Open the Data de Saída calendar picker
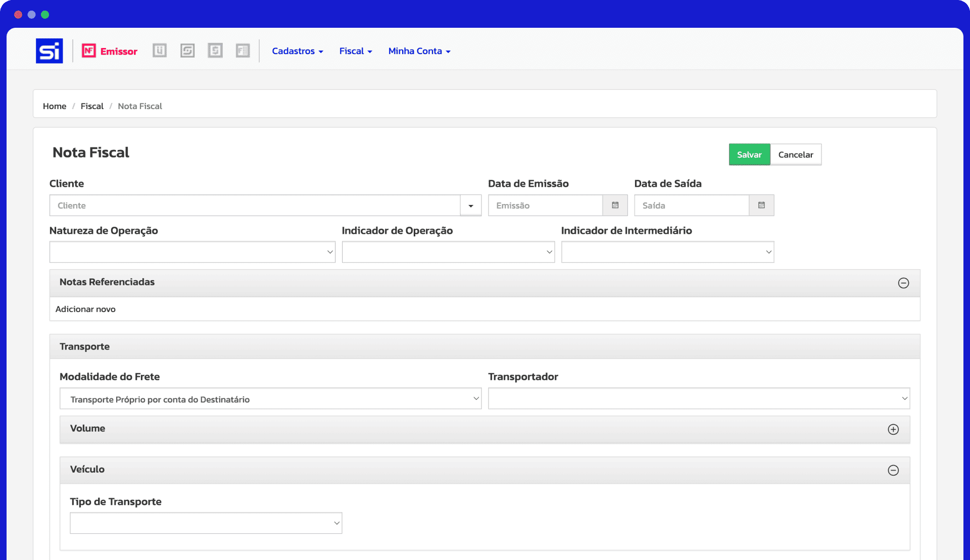This screenshot has height=560, width=970. tap(761, 206)
